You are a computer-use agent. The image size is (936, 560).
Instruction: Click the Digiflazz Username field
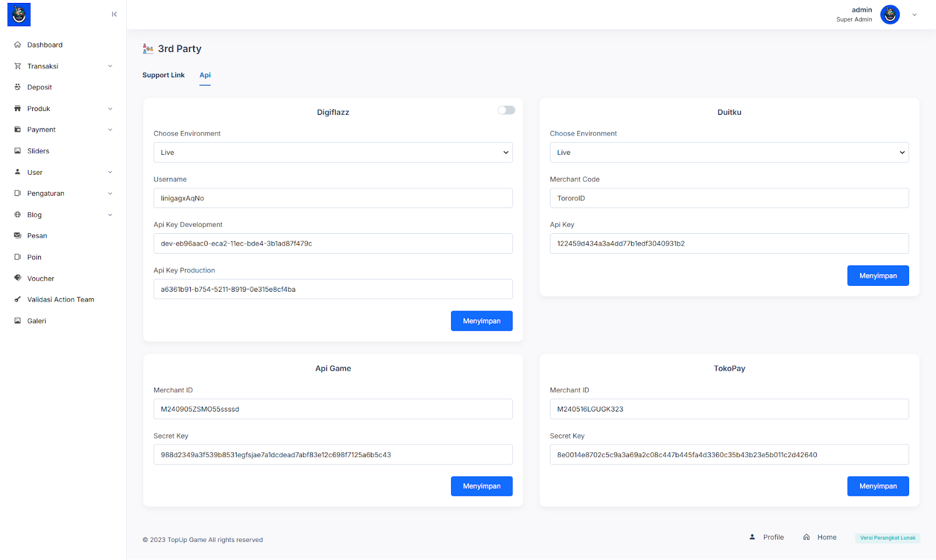pyautogui.click(x=333, y=198)
